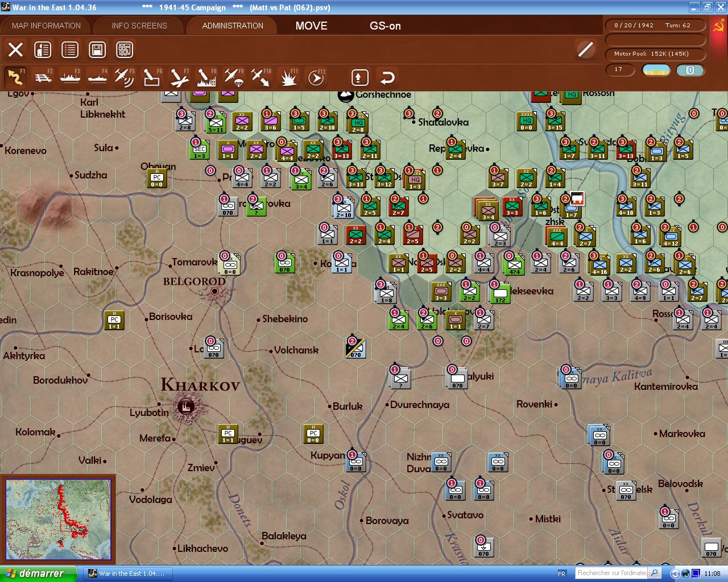Switch to the ADMINISTRATION tab

pyautogui.click(x=233, y=26)
